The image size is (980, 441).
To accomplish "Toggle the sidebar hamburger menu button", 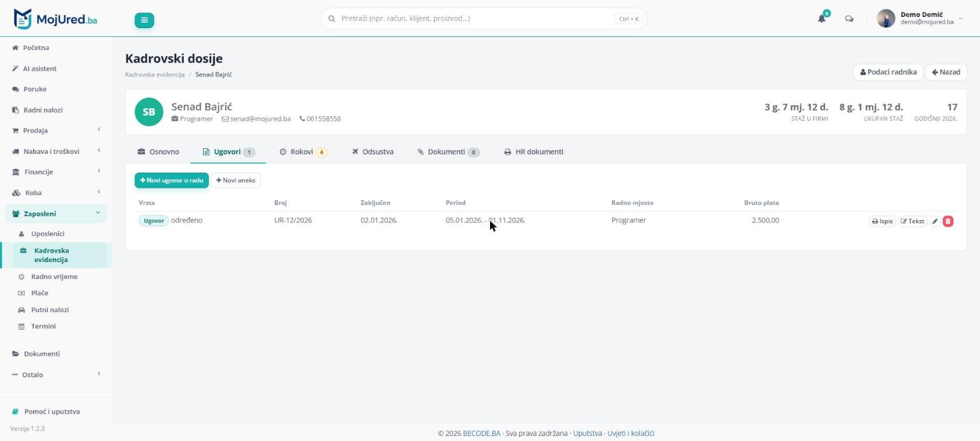I will [144, 20].
